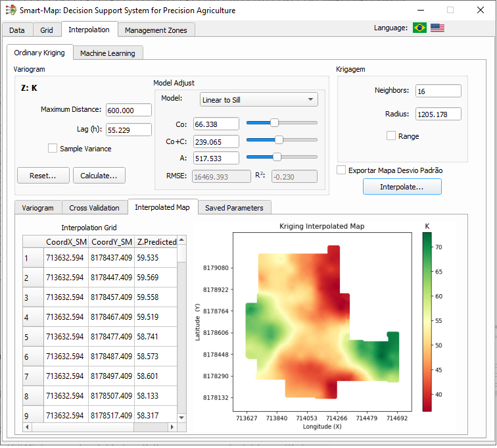This screenshot has width=497, height=448.
Task: Click the Maximum Distance input field
Action: pos(129,110)
